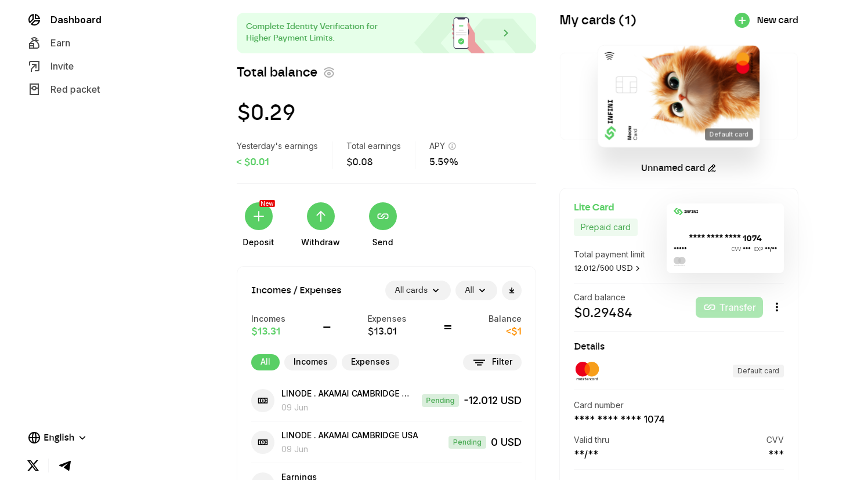Click the Withdraw up-arrow icon

(321, 216)
